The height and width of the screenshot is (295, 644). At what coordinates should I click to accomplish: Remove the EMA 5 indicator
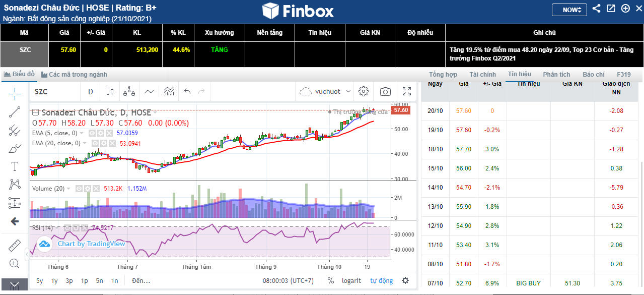[108, 133]
